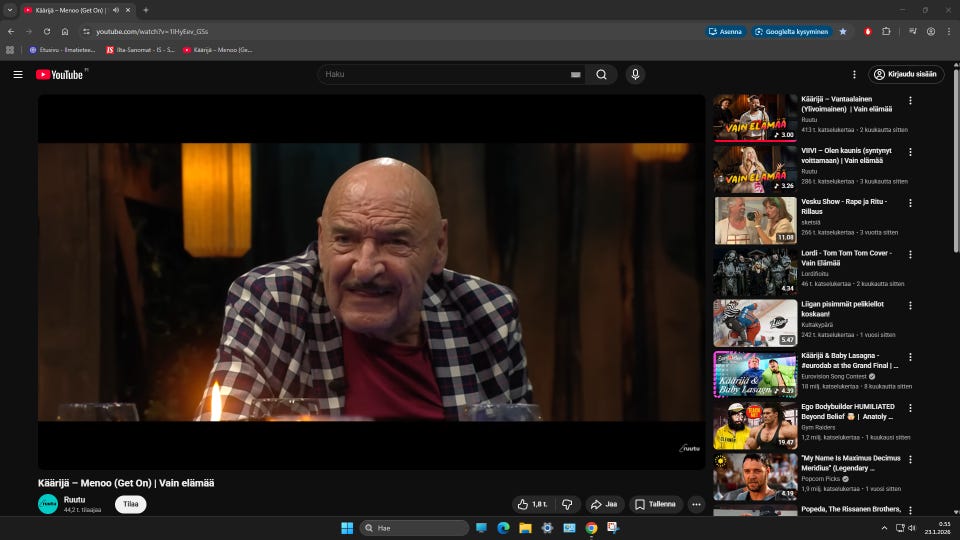The width and height of the screenshot is (960, 540).
Task: Start voice search with microphone icon
Action: click(x=635, y=74)
